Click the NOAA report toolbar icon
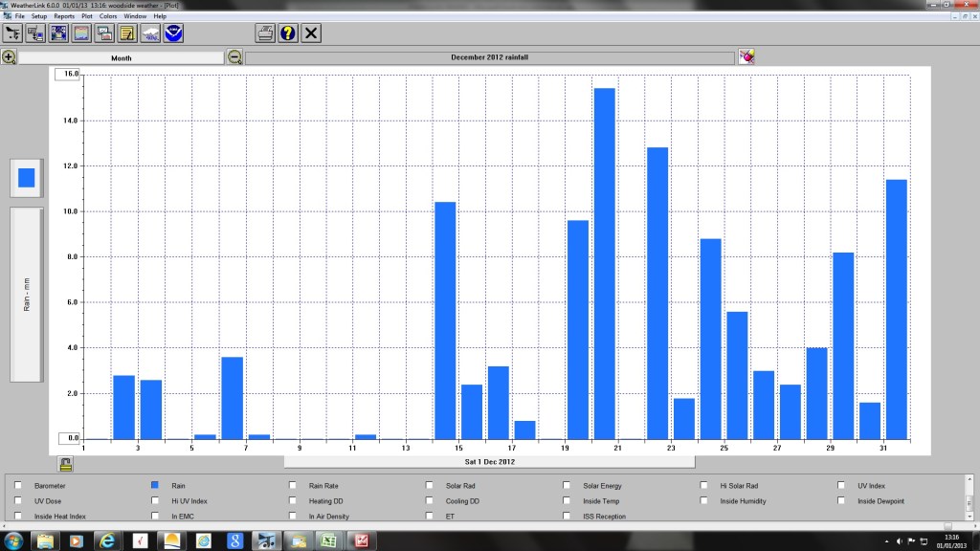Viewport: 980px width, 551px height. click(x=172, y=33)
